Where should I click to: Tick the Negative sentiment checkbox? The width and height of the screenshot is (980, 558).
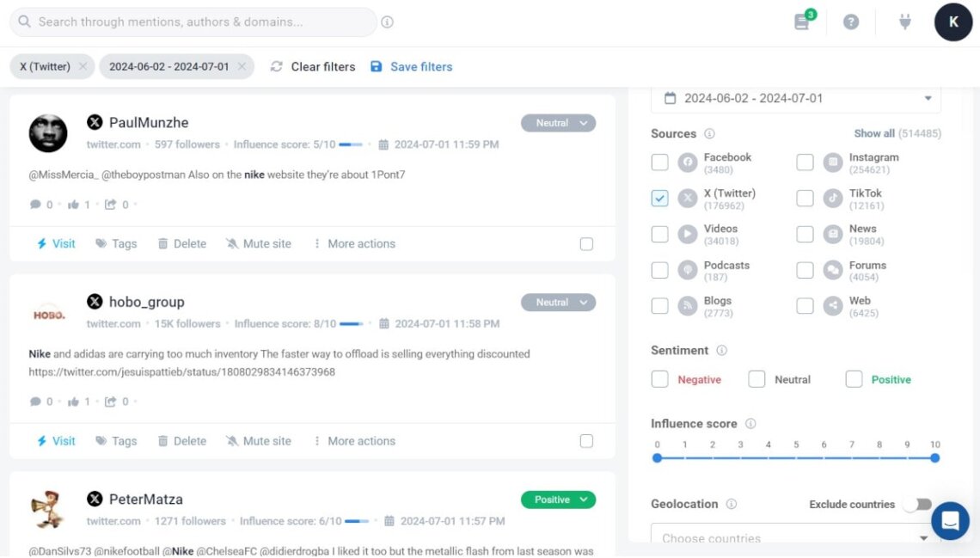tap(659, 379)
